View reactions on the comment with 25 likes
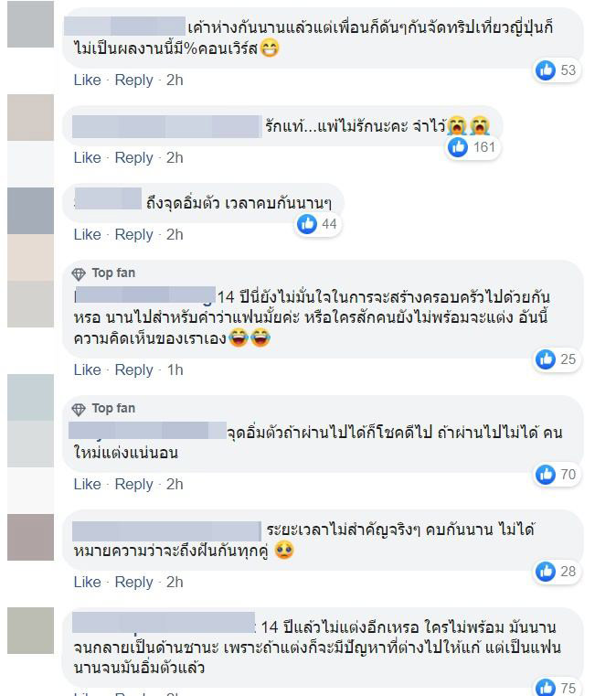Screen dimensions: 616x696 point(557,359)
